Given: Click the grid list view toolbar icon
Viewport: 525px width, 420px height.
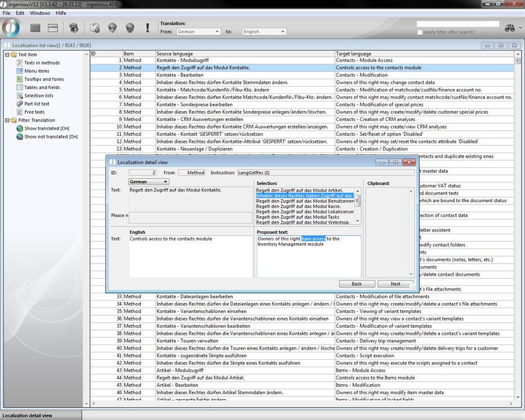Looking at the screenshot, I should pos(35,28).
